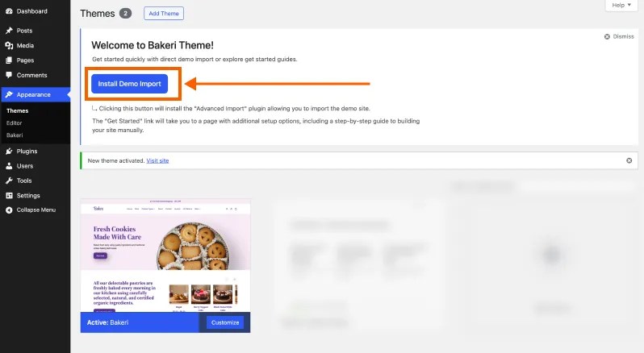
Task: Click the Plugins plug icon
Action: pyautogui.click(x=9, y=151)
